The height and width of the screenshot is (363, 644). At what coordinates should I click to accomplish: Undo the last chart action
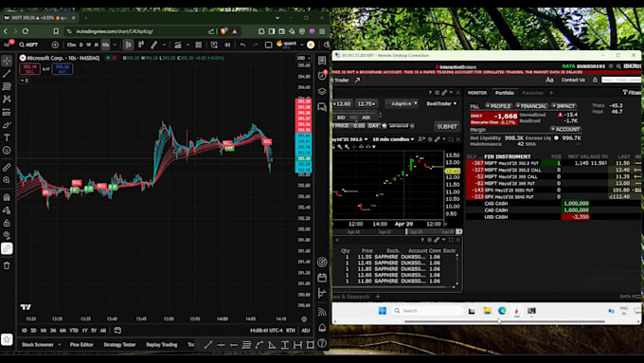tap(242, 45)
